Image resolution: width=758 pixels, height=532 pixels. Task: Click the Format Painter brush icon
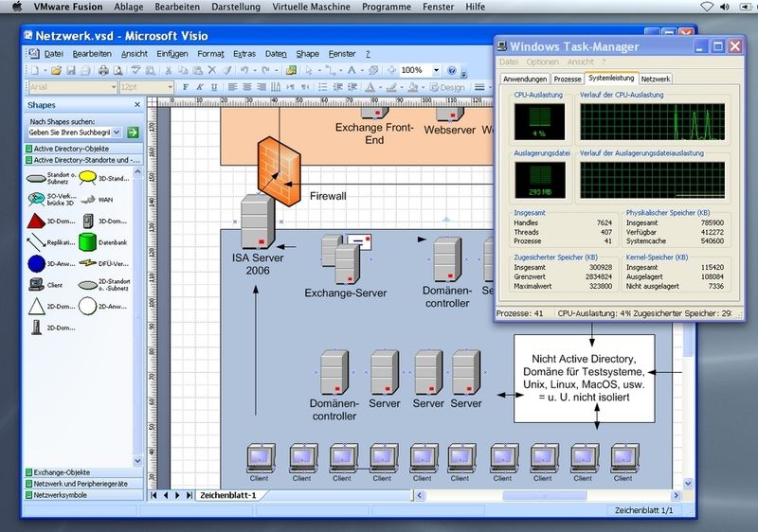click(226, 70)
